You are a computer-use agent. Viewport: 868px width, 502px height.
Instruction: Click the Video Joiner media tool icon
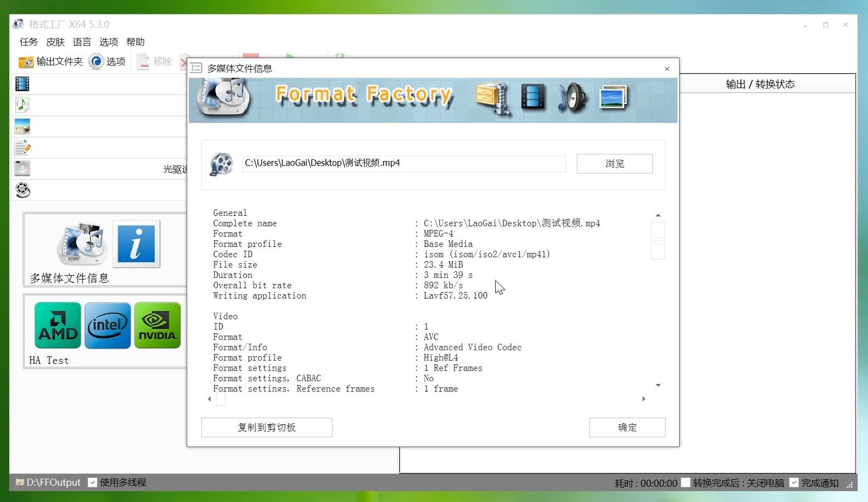pyautogui.click(x=82, y=244)
